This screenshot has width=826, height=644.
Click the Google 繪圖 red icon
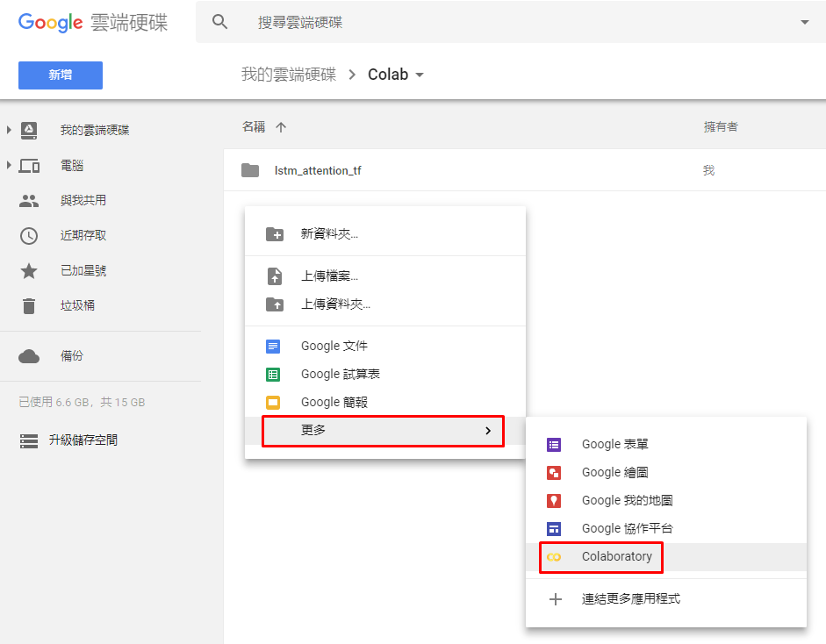coord(553,473)
